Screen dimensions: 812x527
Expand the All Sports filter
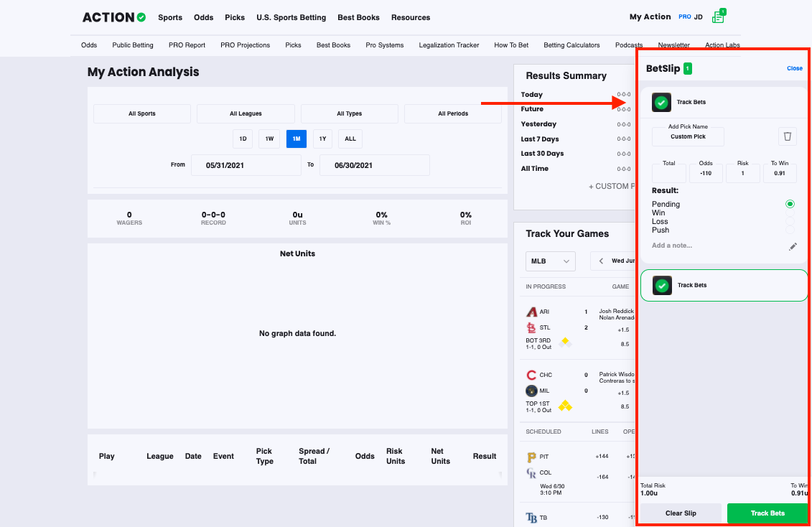[142, 113]
